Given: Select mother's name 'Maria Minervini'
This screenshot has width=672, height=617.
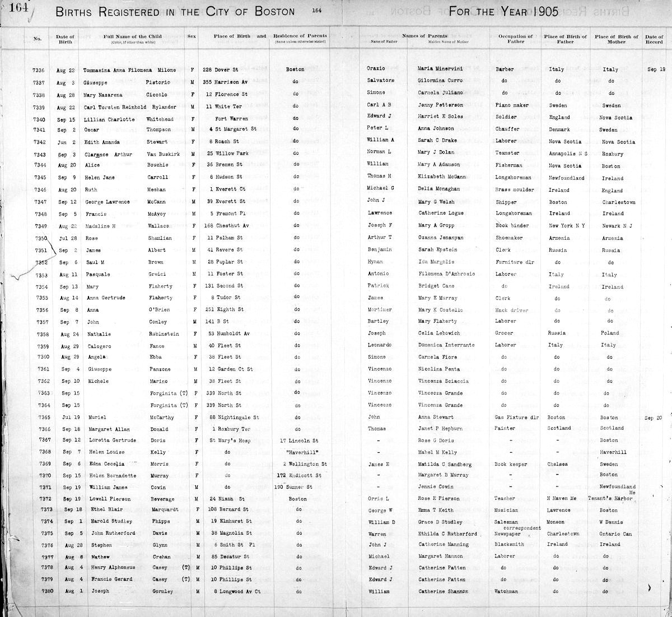Looking at the screenshot, I should (x=440, y=69).
